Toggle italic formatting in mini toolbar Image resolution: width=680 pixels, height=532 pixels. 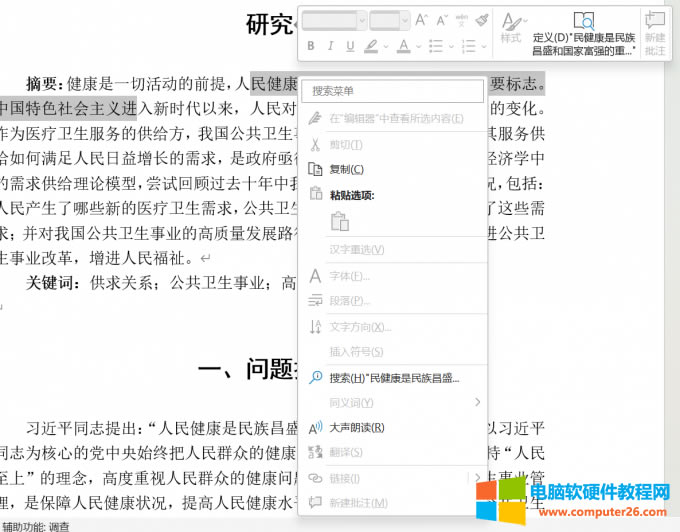[x=330, y=46]
